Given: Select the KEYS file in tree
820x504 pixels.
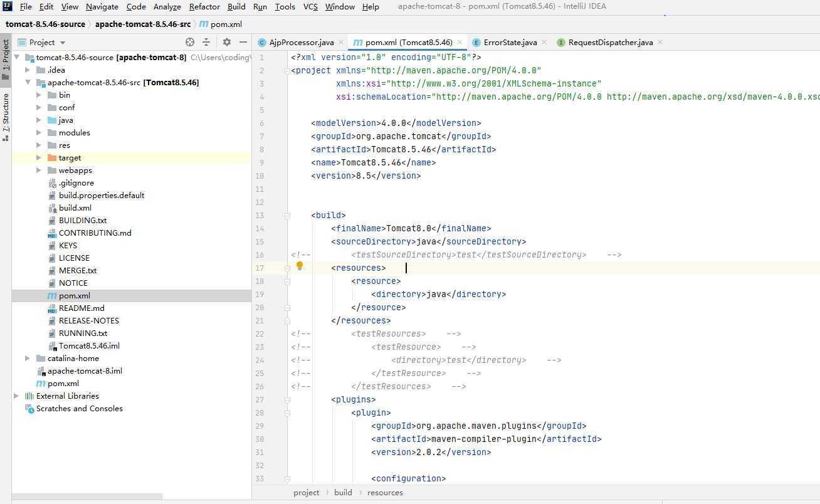Looking at the screenshot, I should pyautogui.click(x=68, y=245).
